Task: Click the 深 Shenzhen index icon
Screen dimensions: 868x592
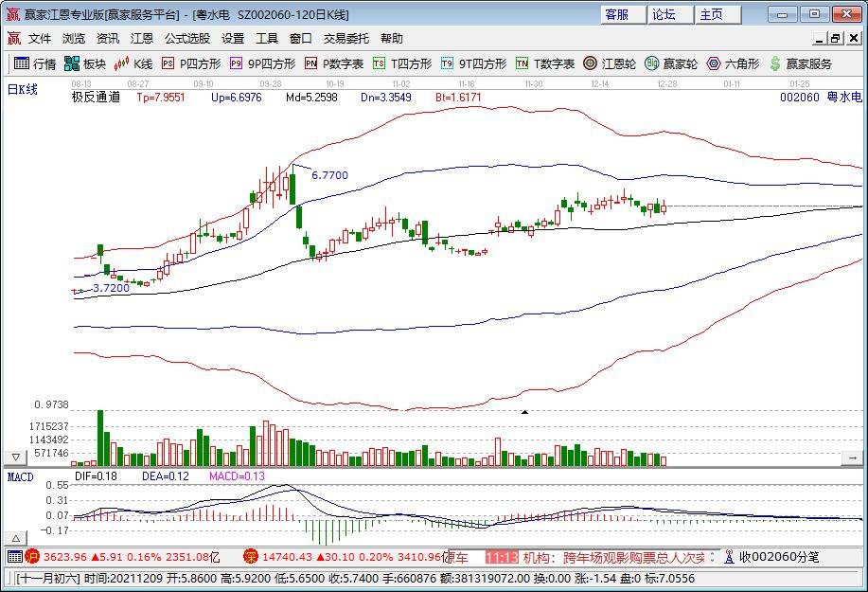Action: click(251, 557)
